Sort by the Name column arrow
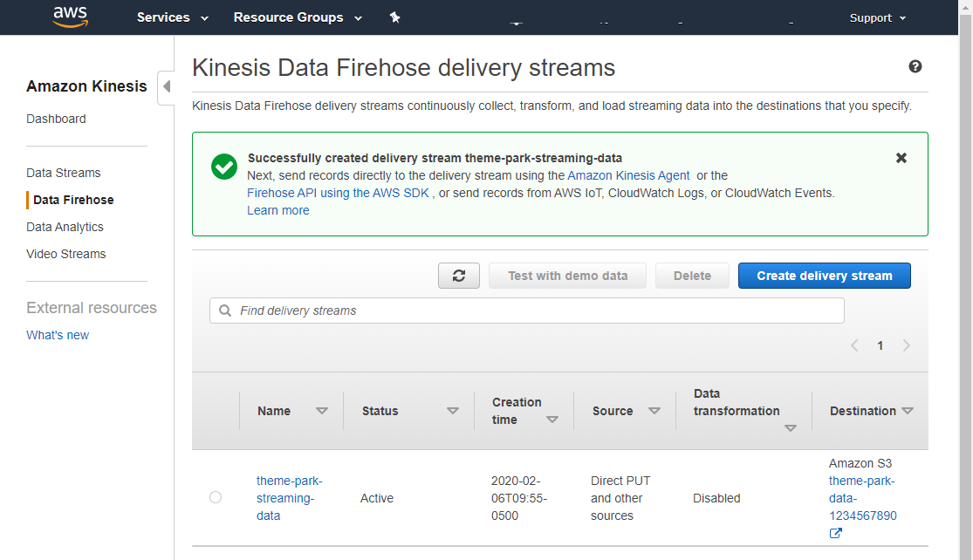Screen dimensions: 973x560 (321, 411)
